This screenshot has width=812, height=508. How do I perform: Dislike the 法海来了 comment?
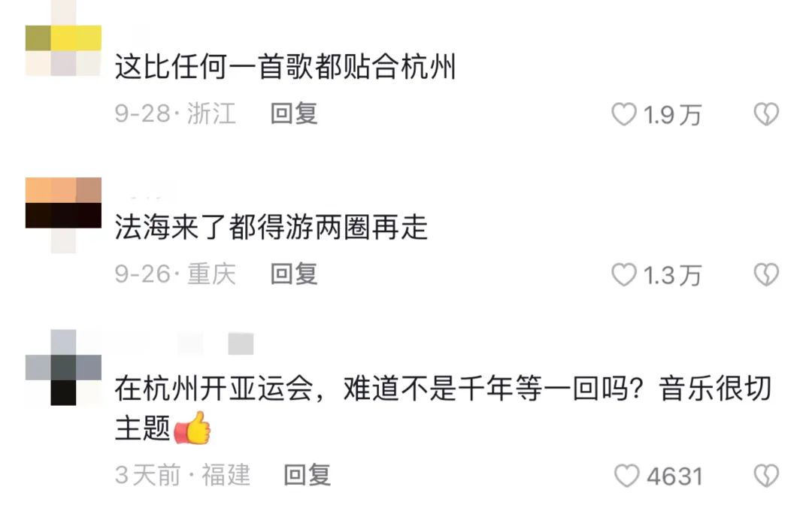pyautogui.click(x=766, y=275)
